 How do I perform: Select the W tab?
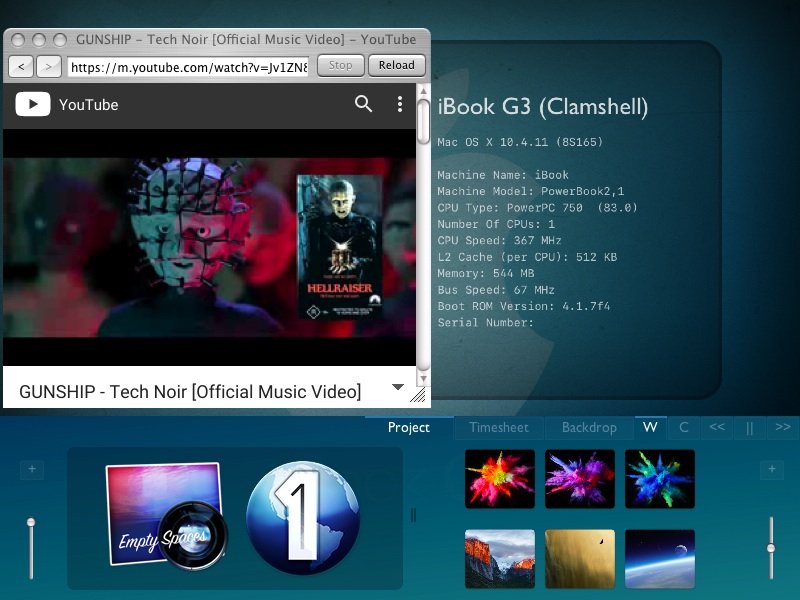tap(650, 428)
